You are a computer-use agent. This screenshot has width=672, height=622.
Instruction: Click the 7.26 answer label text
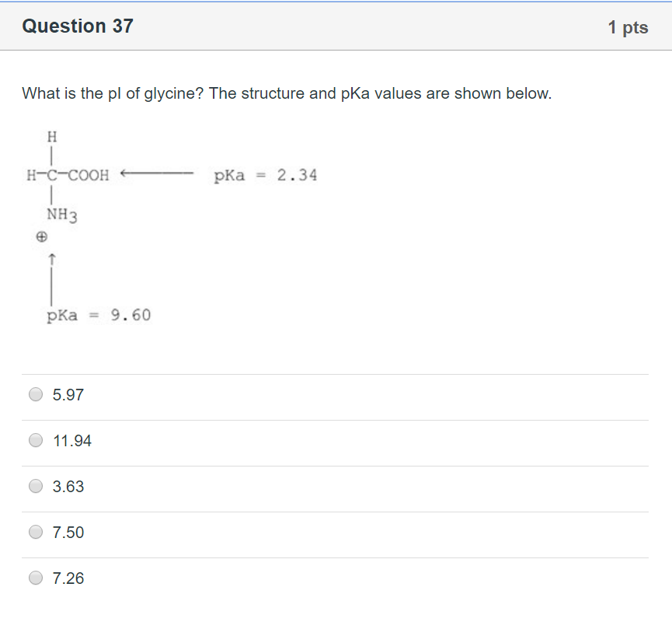[68, 578]
